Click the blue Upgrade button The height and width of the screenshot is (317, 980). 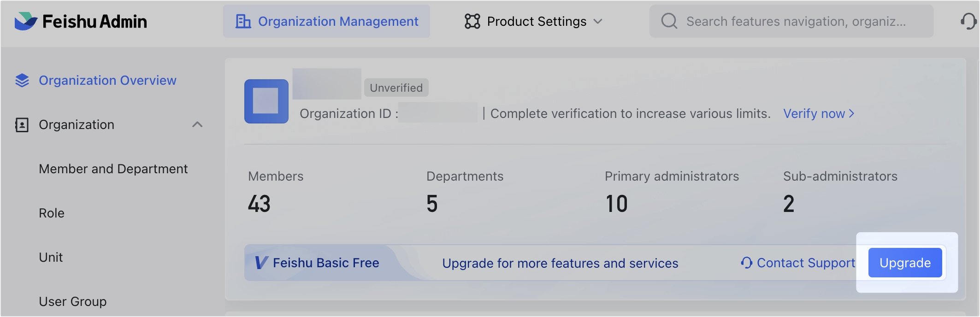904,263
